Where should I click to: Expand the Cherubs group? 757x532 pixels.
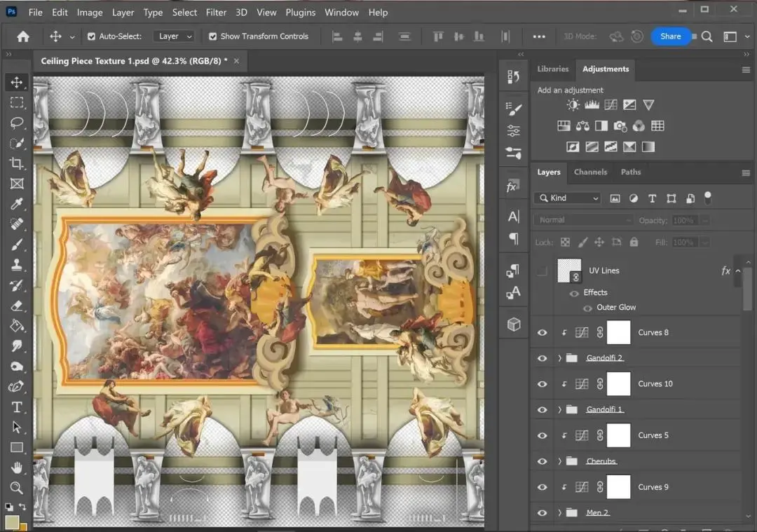point(559,461)
